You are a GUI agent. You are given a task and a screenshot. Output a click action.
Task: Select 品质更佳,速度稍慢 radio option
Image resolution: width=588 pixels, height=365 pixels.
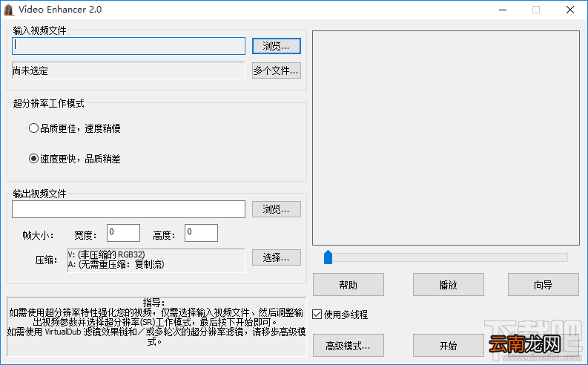click(75, 128)
